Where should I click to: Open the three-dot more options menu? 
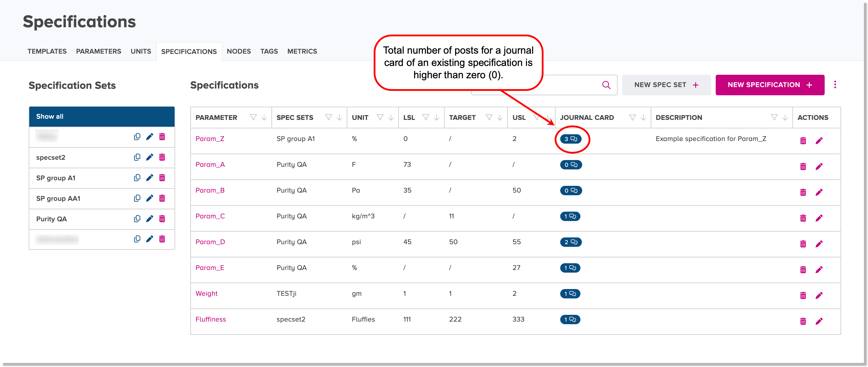coord(835,85)
